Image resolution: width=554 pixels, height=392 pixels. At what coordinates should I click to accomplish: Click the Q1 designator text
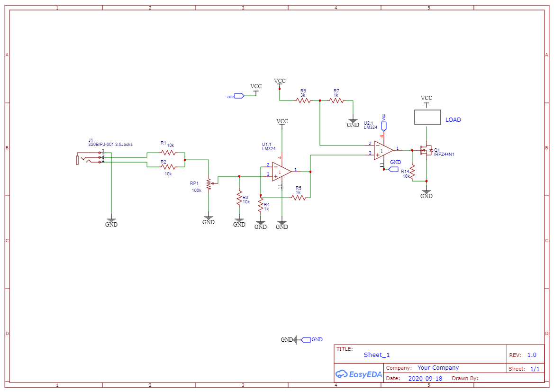[x=437, y=150]
